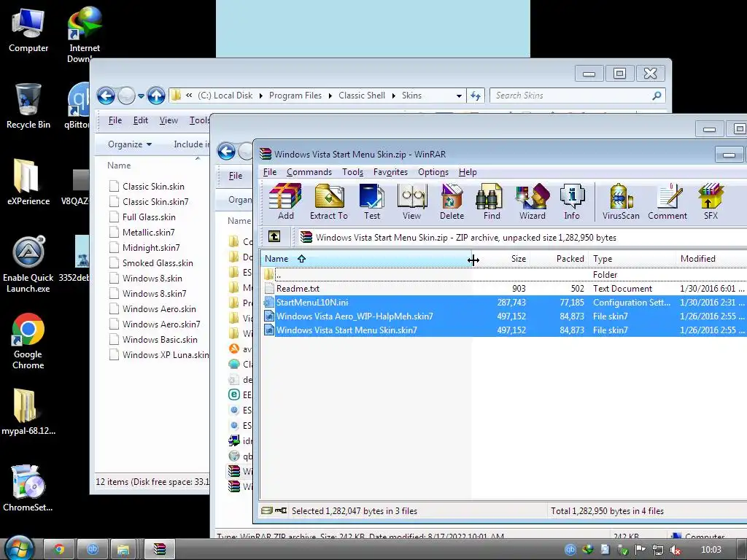Go up one level in WinRAR
This screenshot has width=747, height=560.
point(274,237)
